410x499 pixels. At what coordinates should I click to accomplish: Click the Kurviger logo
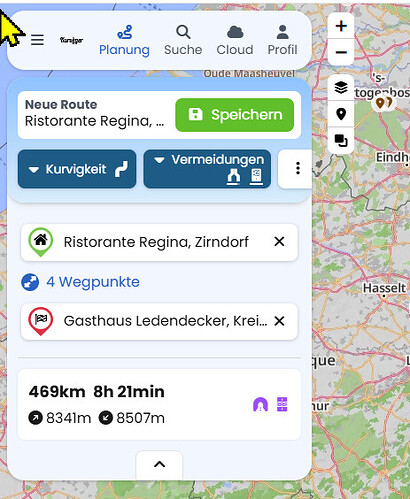(71, 40)
